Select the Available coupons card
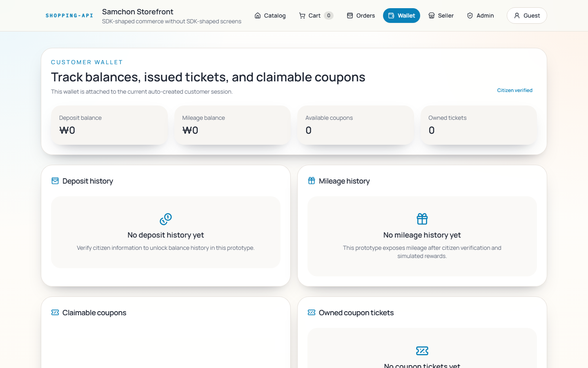The width and height of the screenshot is (588, 368). coord(355,125)
